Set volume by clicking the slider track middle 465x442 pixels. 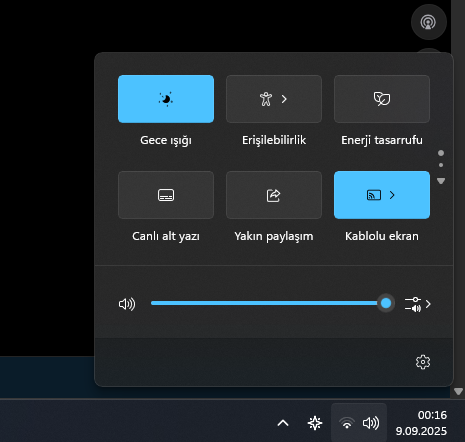[x=268, y=303]
